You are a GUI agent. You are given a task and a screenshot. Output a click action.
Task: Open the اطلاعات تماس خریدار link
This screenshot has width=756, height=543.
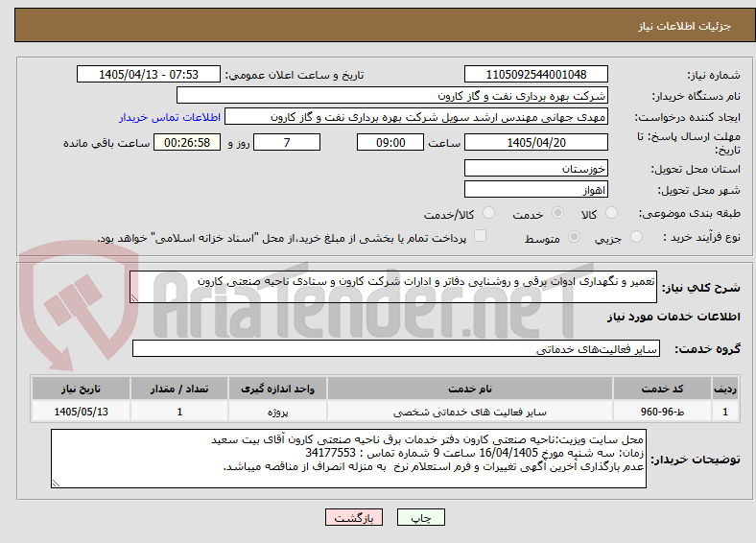coord(170,117)
